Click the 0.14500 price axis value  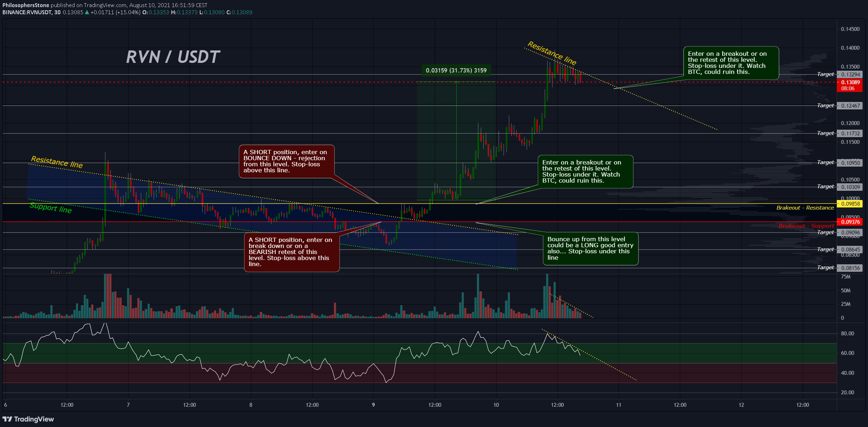coord(850,29)
